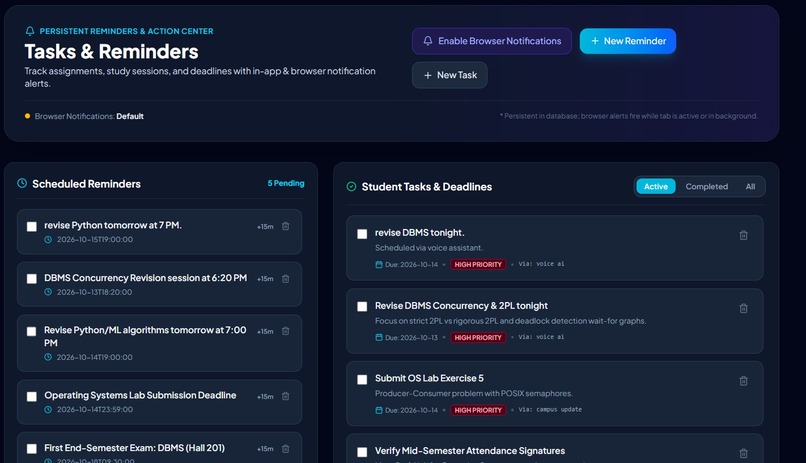This screenshot has width=806, height=463.
Task: Delete Submit OS Lab Exercise 5 task
Action: point(743,381)
